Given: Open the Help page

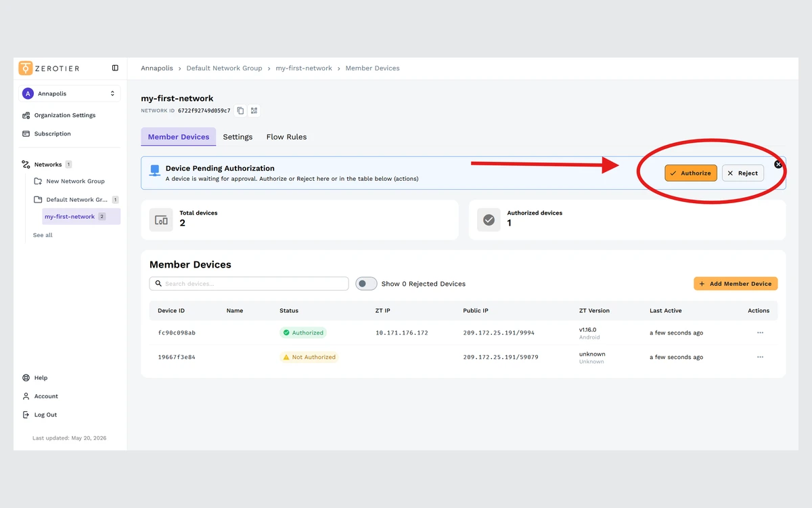Looking at the screenshot, I should (35, 378).
